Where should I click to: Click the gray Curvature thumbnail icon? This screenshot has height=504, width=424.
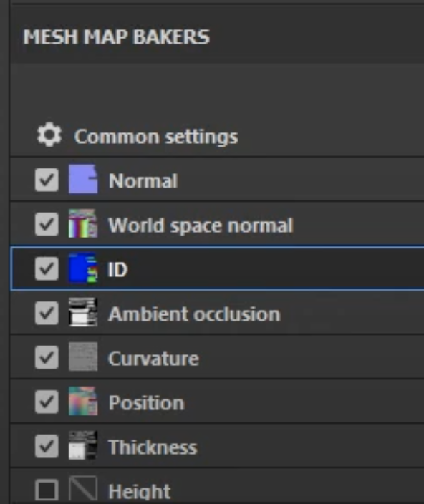[83, 357]
